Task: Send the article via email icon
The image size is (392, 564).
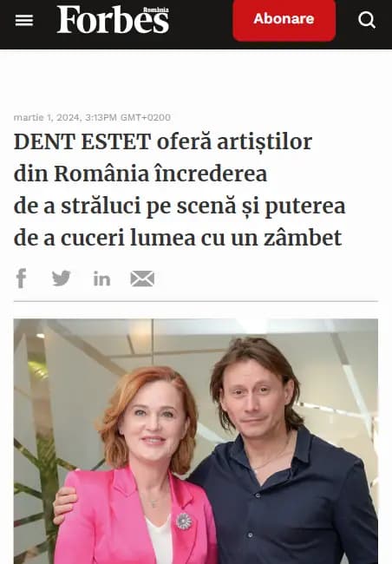Action: pyautogui.click(x=142, y=279)
